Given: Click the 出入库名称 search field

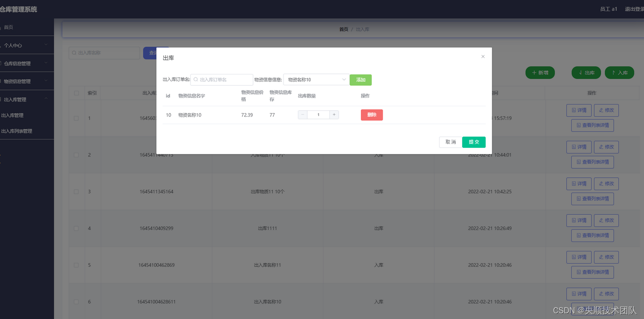Looking at the screenshot, I should tap(104, 53).
